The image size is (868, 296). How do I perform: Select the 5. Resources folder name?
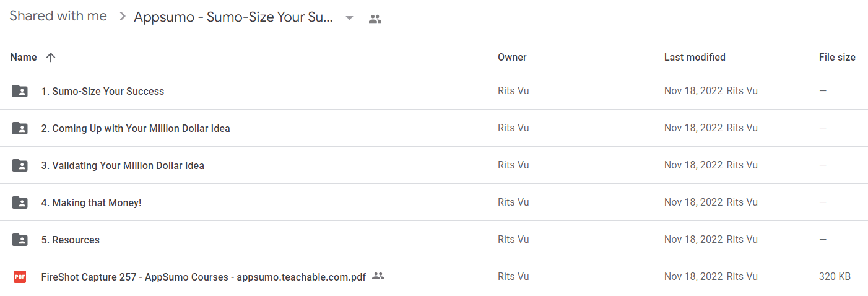(71, 240)
